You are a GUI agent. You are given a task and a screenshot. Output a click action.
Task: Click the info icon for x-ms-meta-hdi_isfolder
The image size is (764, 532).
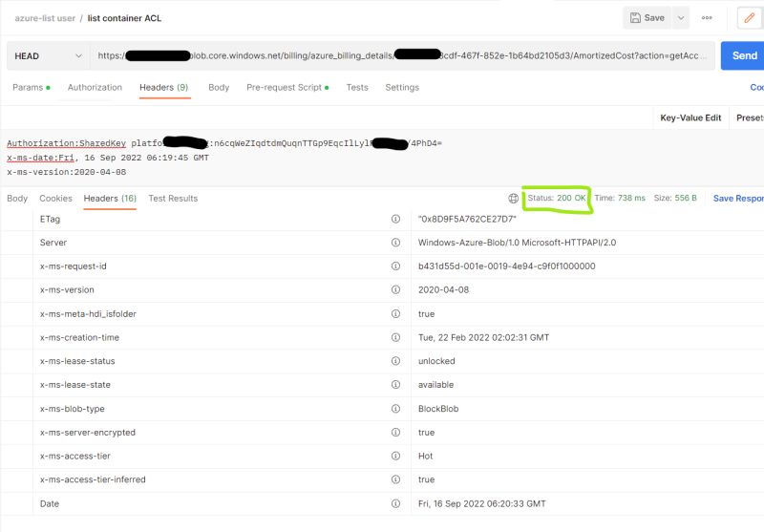coord(395,313)
